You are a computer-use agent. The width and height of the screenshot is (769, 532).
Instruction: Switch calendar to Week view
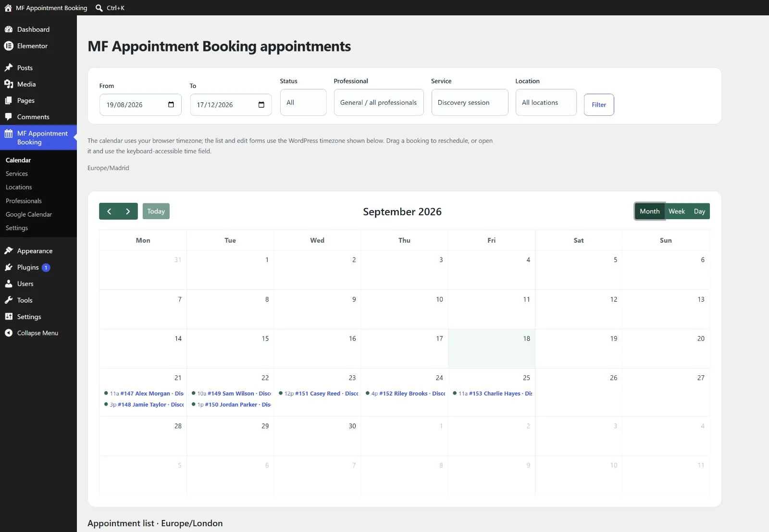tap(677, 211)
